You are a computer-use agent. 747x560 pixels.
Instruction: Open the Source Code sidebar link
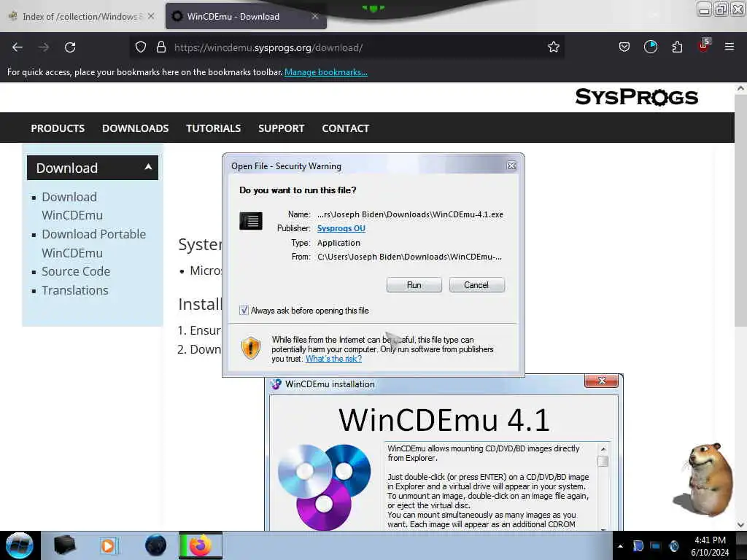click(76, 271)
